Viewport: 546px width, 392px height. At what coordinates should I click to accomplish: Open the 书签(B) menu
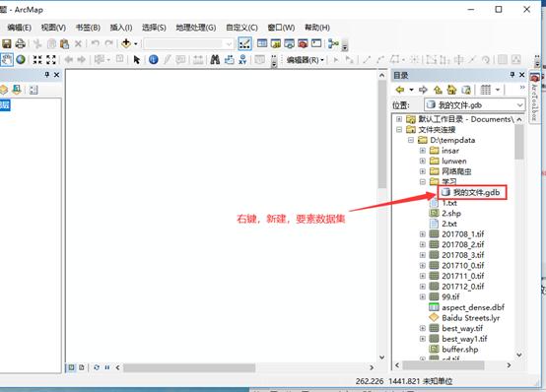pyautogui.click(x=88, y=28)
